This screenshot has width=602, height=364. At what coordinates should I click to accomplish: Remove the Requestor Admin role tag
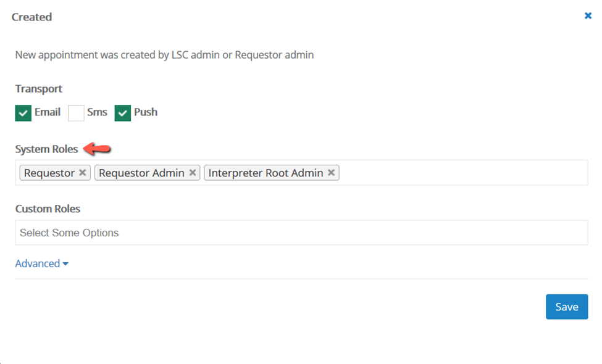click(193, 173)
